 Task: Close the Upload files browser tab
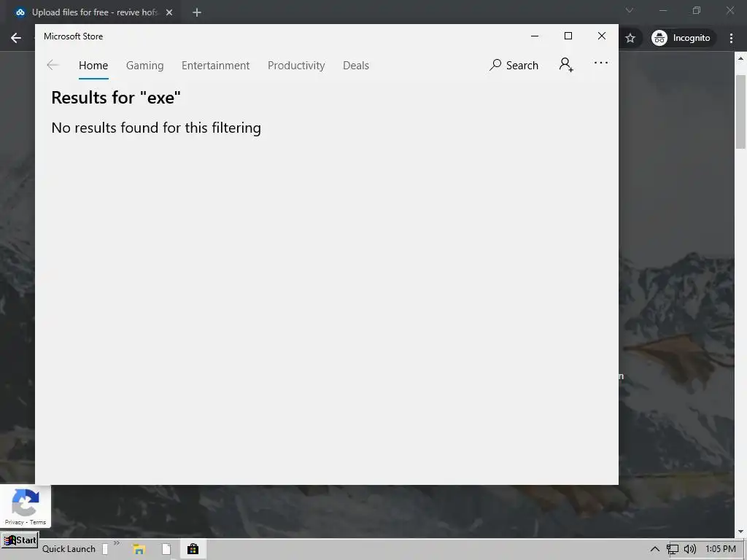169,12
